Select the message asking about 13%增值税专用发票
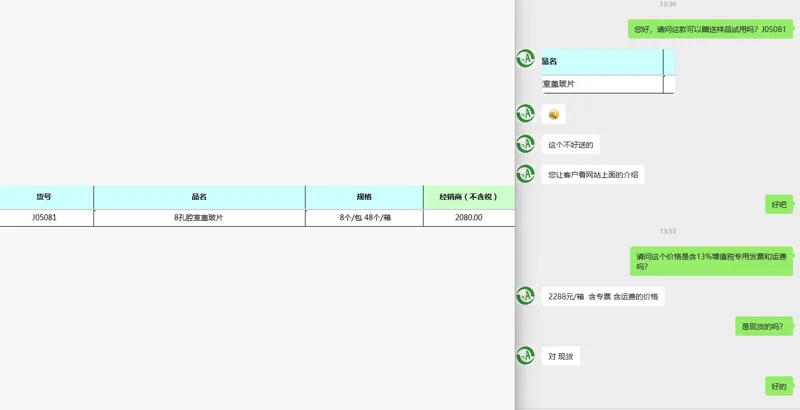Screen dimensions: 800x410 point(711,261)
